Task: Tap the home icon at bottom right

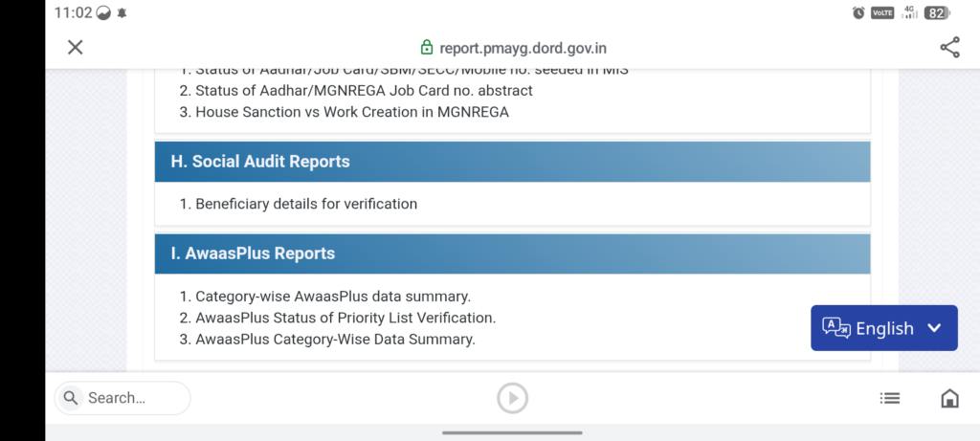Action: [949, 398]
